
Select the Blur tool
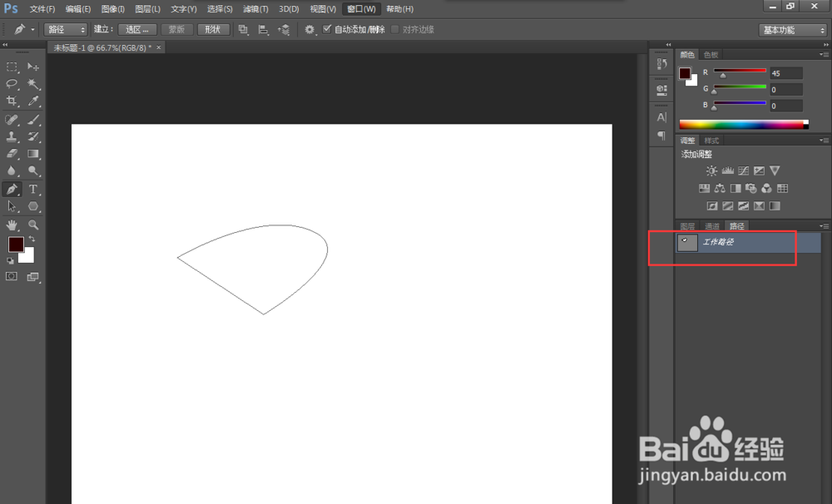(12, 170)
